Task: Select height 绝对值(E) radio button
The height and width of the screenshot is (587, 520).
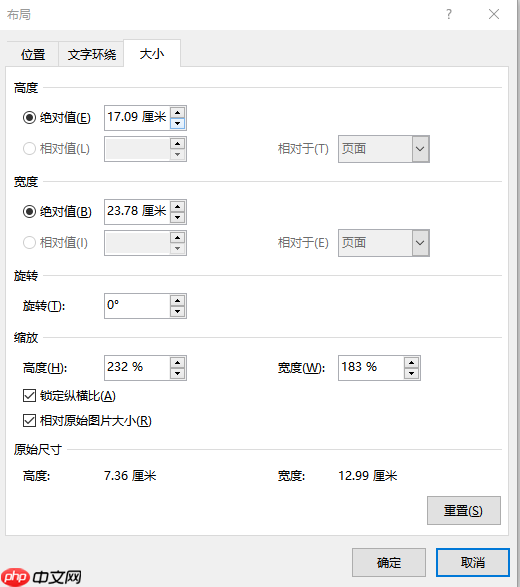Action: coord(29,118)
